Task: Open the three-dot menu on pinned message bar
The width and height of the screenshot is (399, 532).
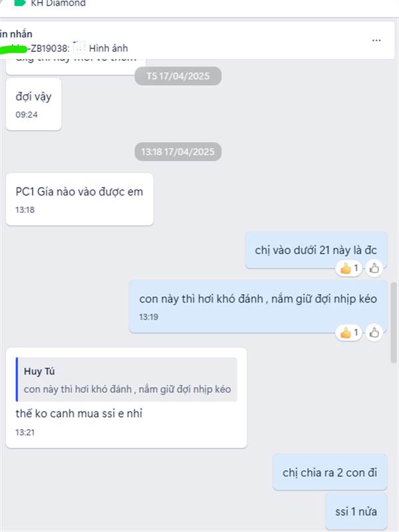Action: pyautogui.click(x=376, y=41)
